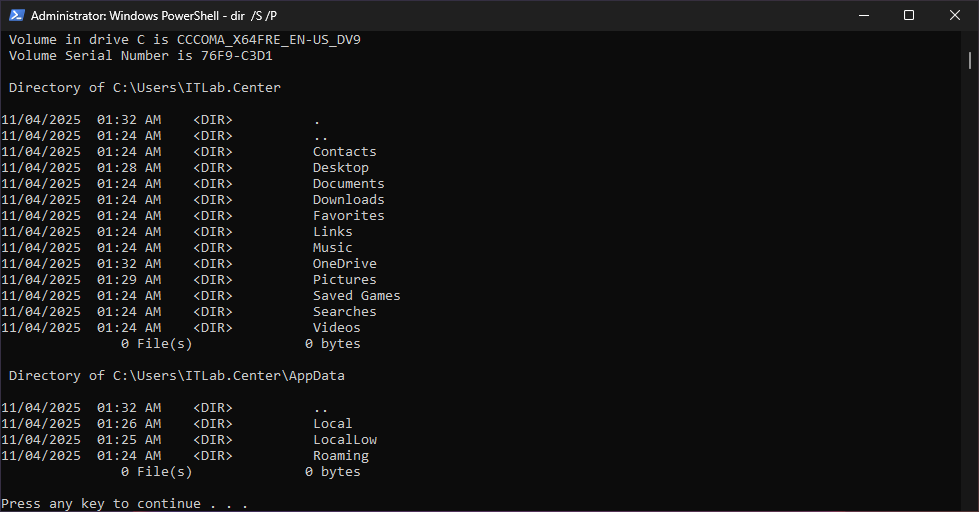Click the Videos folder line
Viewport: 979px width, 512px height.
336,328
